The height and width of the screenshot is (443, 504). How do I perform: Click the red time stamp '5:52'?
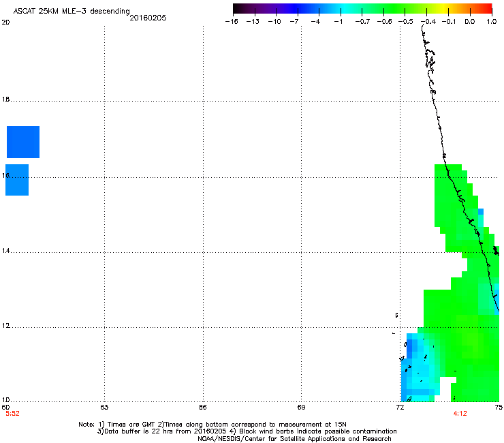click(x=12, y=414)
